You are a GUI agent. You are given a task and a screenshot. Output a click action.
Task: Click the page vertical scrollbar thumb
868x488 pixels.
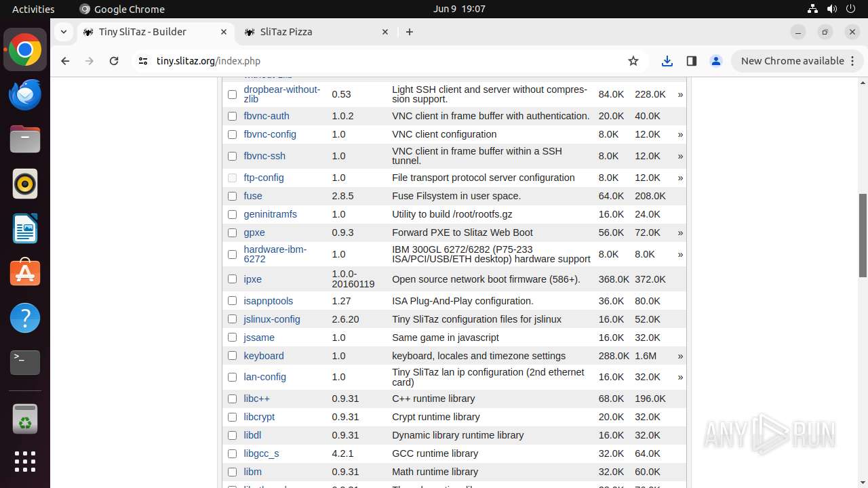(x=863, y=235)
